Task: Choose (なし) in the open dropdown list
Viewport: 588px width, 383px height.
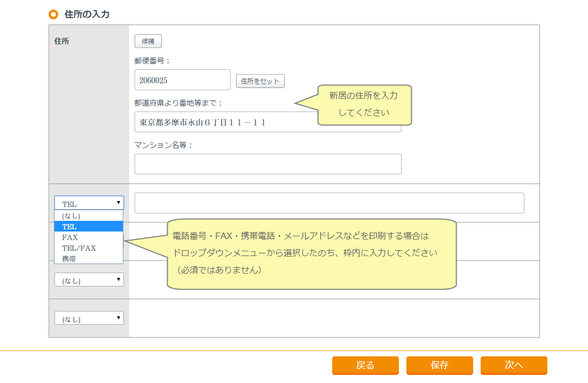Action: (89, 216)
